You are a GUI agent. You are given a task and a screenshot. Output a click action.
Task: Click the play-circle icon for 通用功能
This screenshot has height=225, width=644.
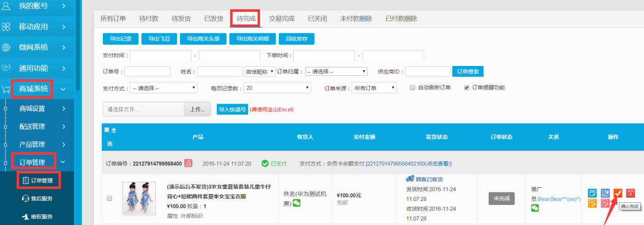[6, 67]
